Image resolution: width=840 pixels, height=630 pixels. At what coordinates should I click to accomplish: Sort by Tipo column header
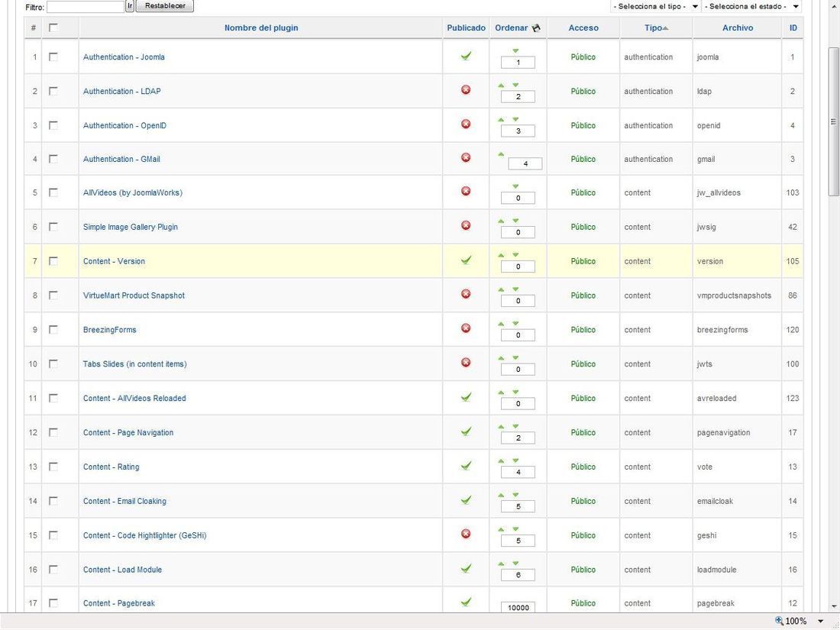653,27
